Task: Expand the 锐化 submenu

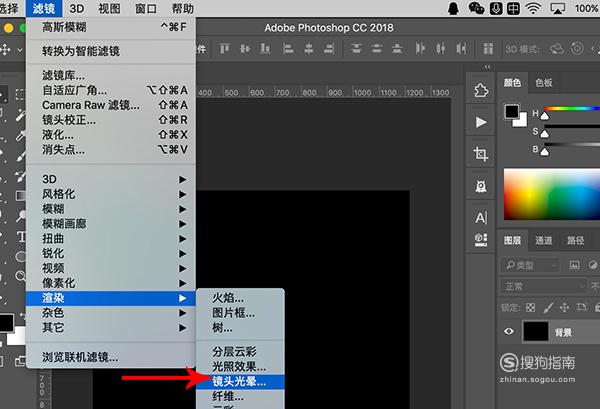Action: (111, 253)
